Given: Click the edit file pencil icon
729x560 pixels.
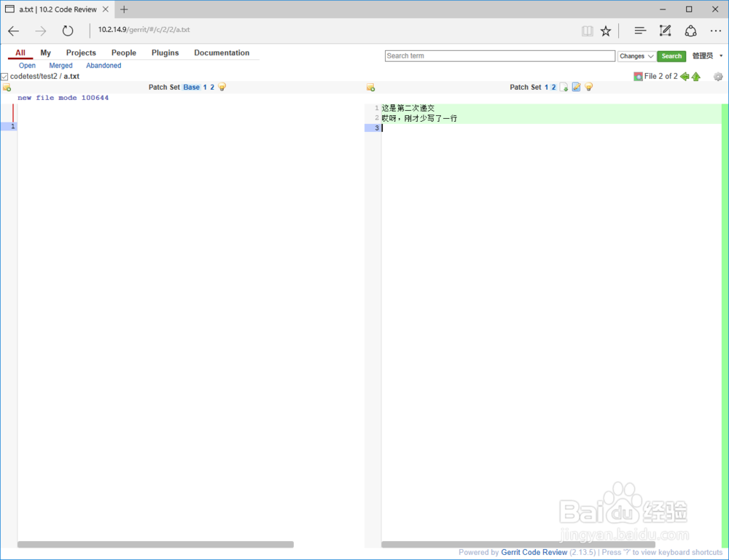Looking at the screenshot, I should pos(577,87).
